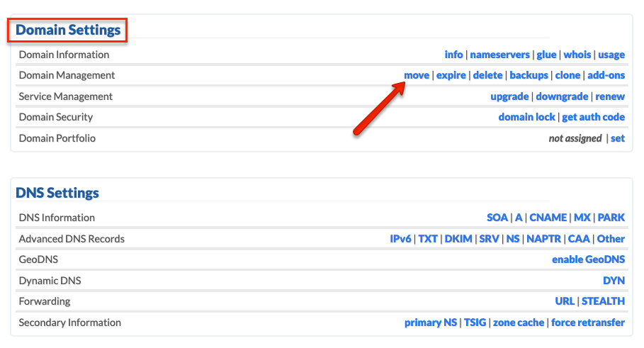Open CNAME records link

(548, 218)
